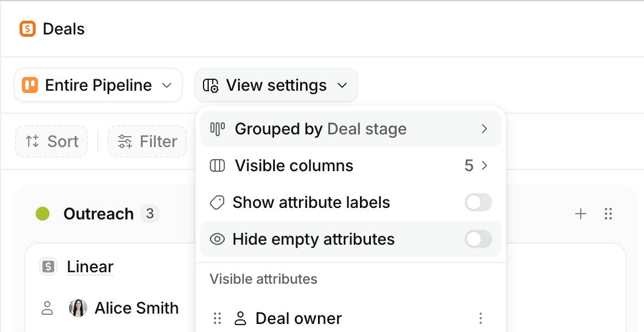Click the gray dollar icon beside Linear
Screen dimensions: 644x332
click(48, 267)
